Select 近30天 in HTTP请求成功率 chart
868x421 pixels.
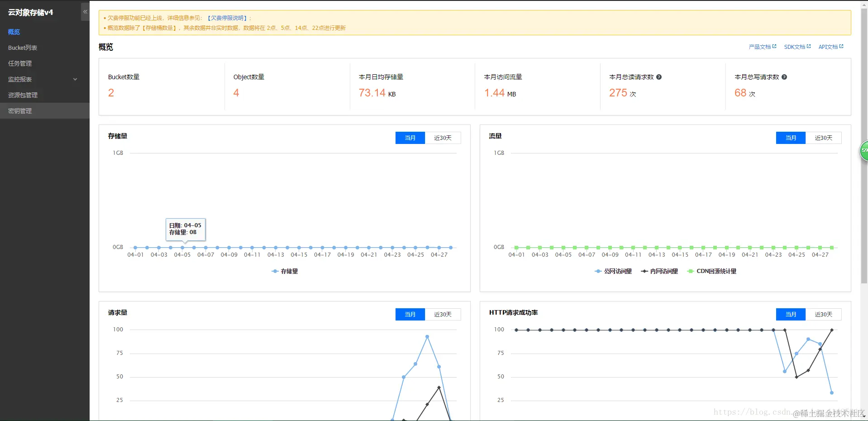coord(823,314)
